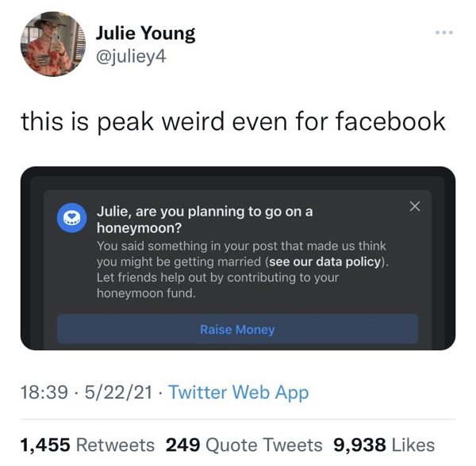This screenshot has width=476, height=466.
Task: Click the Julie Young display name
Action: pyautogui.click(x=145, y=32)
